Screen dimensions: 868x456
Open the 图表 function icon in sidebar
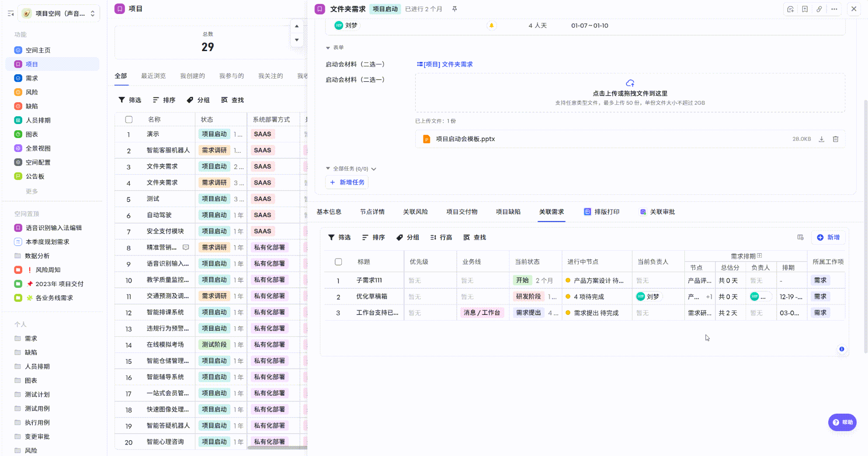[x=18, y=134]
